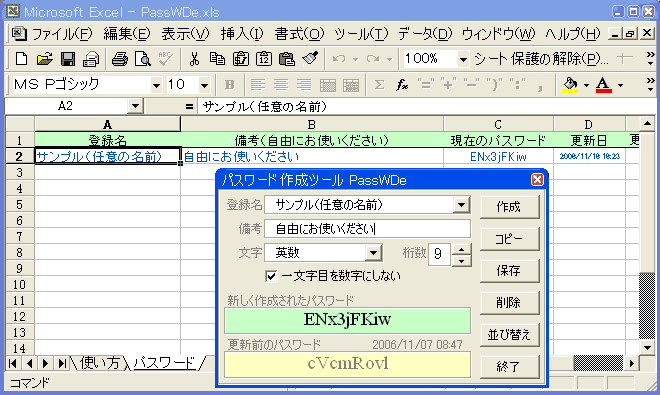The width and height of the screenshot is (660, 395).
Task: Click the Redo arrow icon
Action: (373, 59)
